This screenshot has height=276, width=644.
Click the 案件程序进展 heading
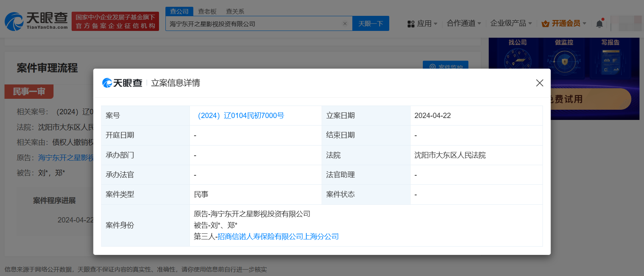point(54,201)
